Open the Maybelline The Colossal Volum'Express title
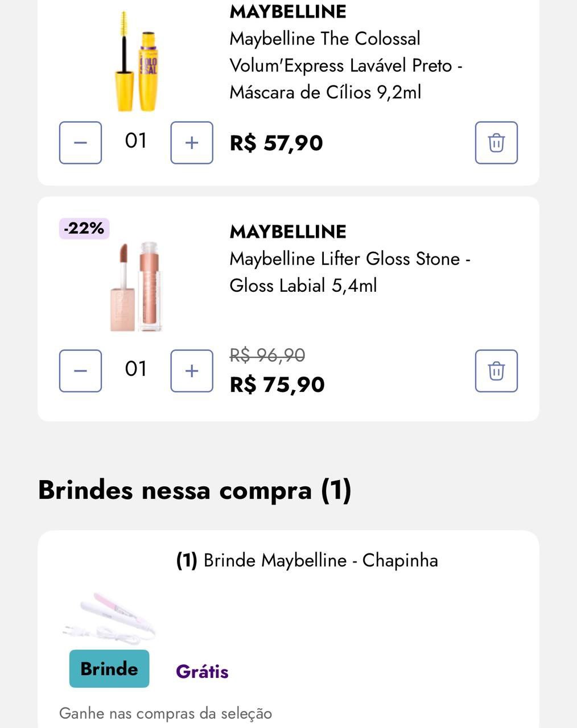 pyautogui.click(x=345, y=65)
